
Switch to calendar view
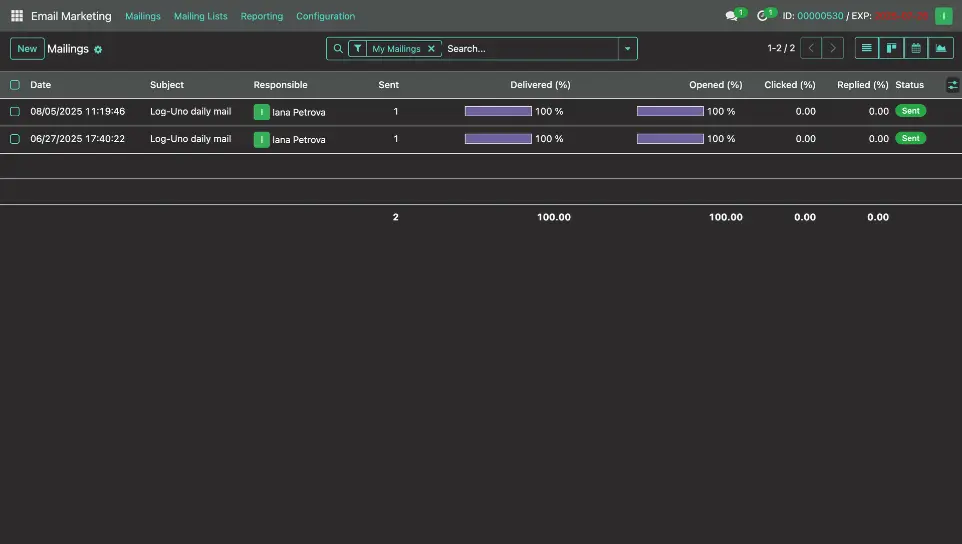(916, 48)
